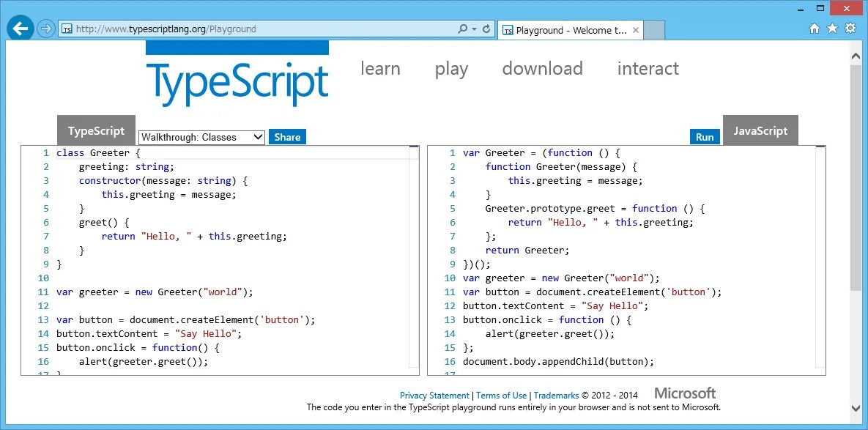Click 'greeting: string;' line in TypeScript editor
Screen dimensions: 868x430
[x=126, y=166]
